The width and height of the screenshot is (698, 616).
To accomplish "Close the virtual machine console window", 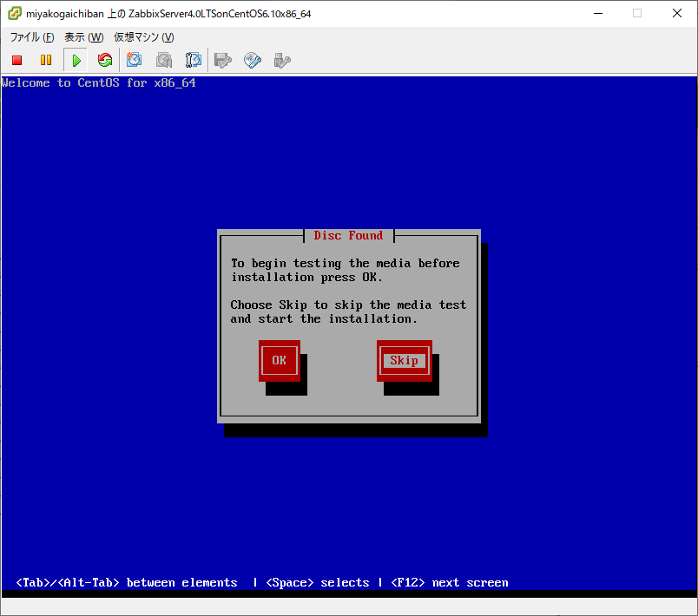I will [x=677, y=13].
